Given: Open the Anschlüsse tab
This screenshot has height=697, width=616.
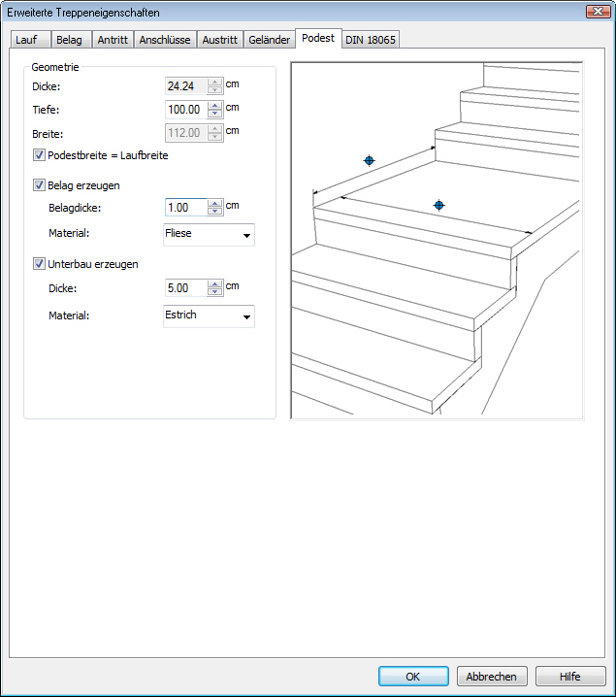Looking at the screenshot, I should point(165,40).
